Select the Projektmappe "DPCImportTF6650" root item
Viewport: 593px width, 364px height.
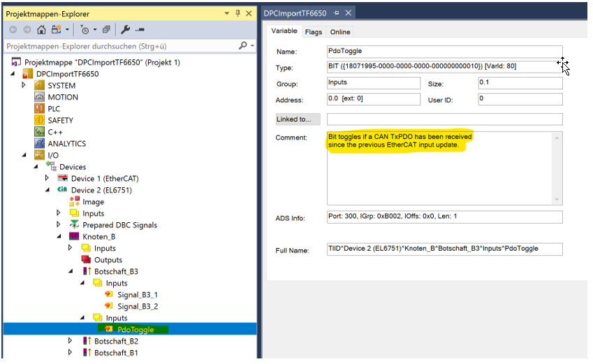point(102,62)
